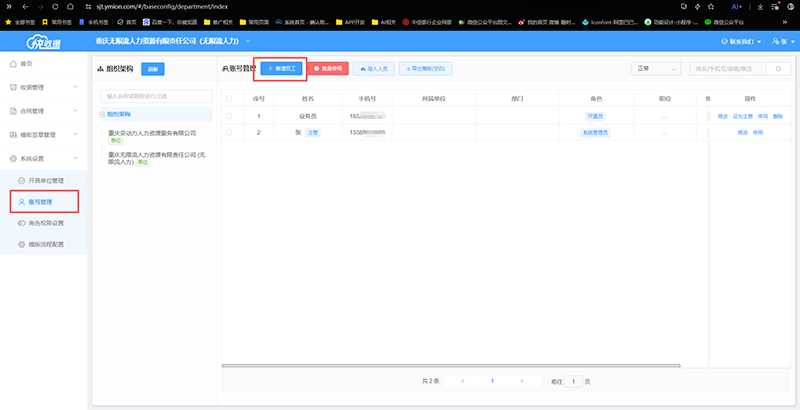Click the 首页 home icon in sidebar

pyautogui.click(x=11, y=64)
